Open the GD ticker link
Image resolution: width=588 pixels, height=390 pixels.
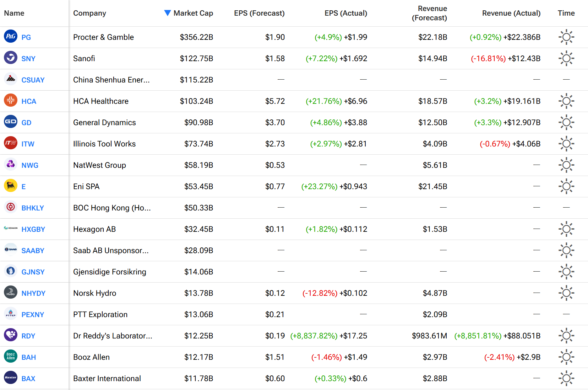pyautogui.click(x=26, y=123)
